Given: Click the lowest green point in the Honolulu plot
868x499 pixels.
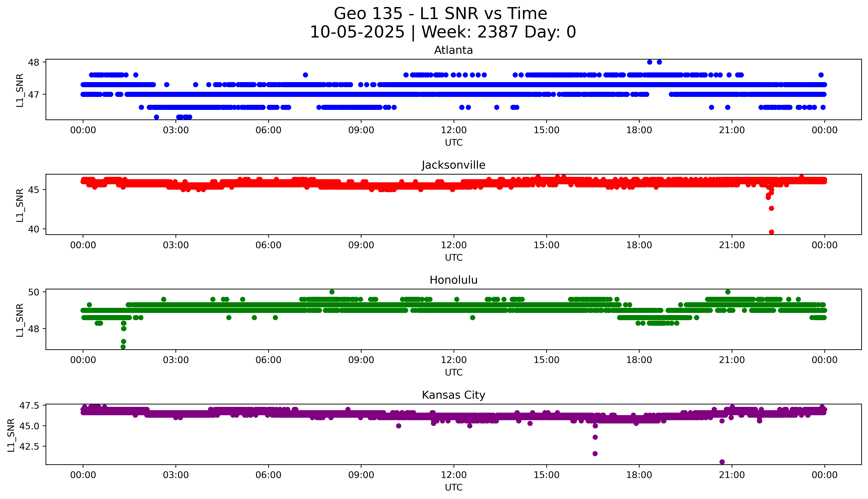Looking at the screenshot, I should 123,347.
